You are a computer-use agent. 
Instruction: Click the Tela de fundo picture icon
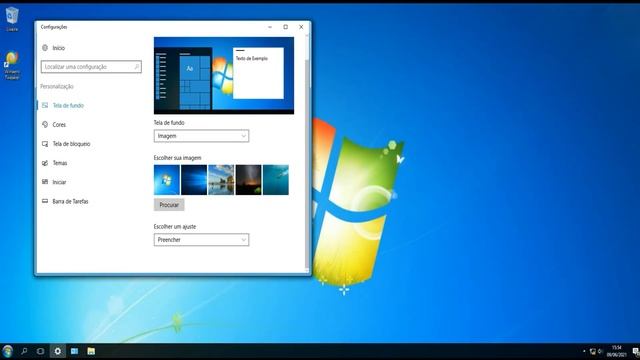click(x=45, y=105)
